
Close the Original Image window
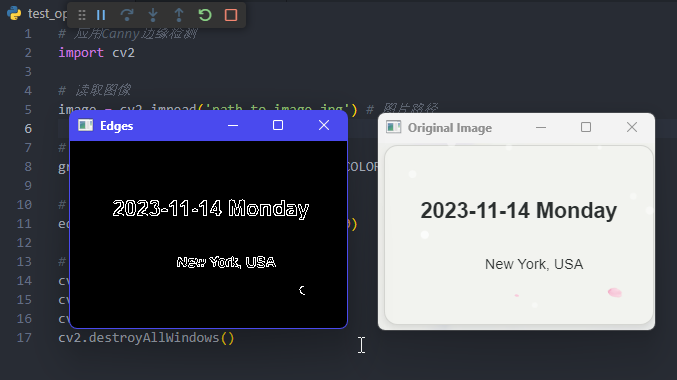pos(632,127)
